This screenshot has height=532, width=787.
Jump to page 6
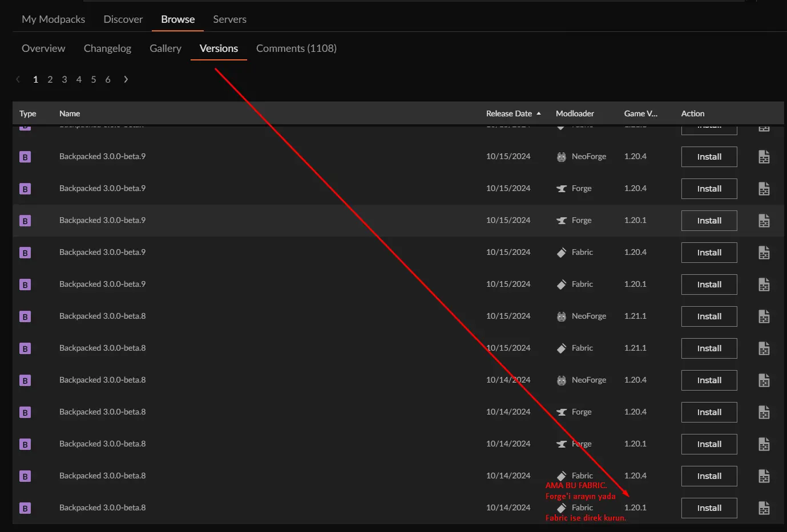pos(108,79)
